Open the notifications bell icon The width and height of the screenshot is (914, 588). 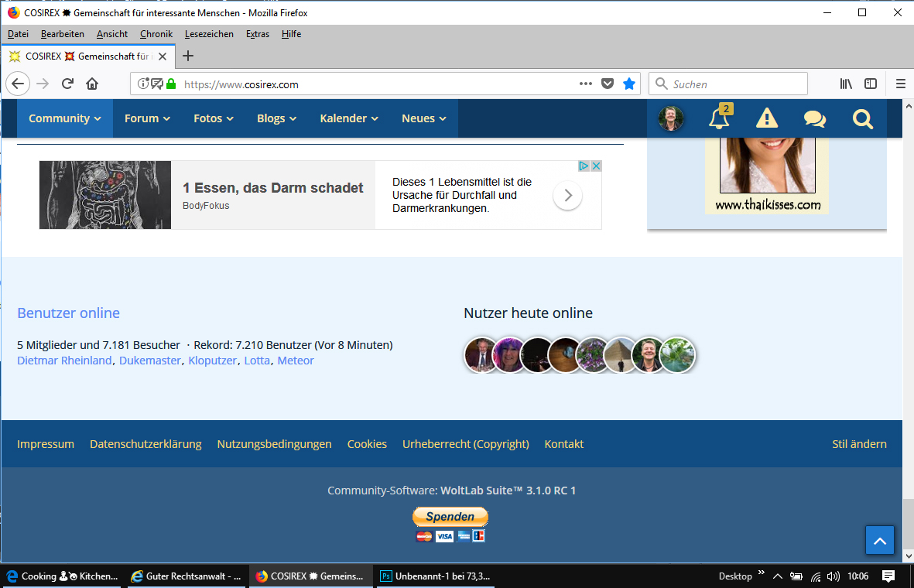pos(719,119)
